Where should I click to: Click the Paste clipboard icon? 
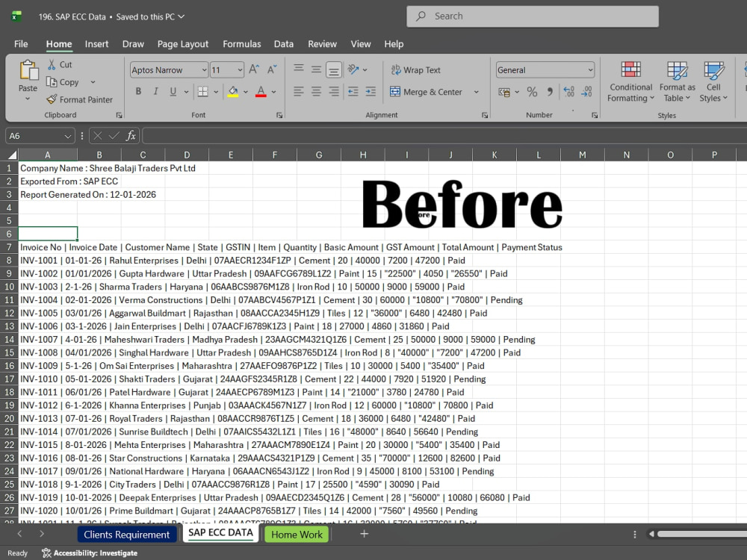[x=28, y=70]
